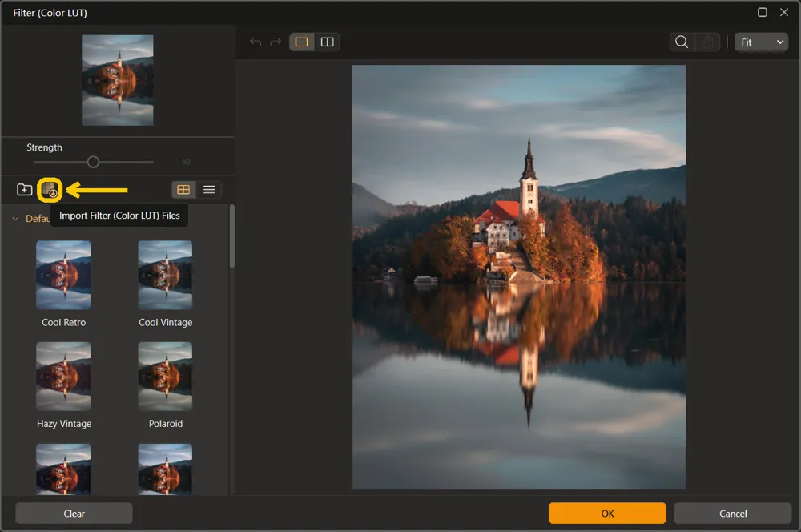Switch filter list to grid thumbnail view

point(183,190)
